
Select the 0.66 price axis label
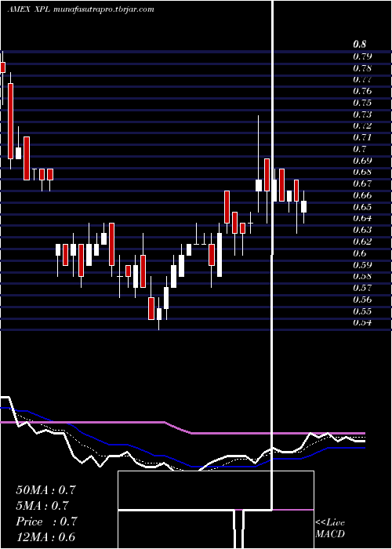click(362, 195)
